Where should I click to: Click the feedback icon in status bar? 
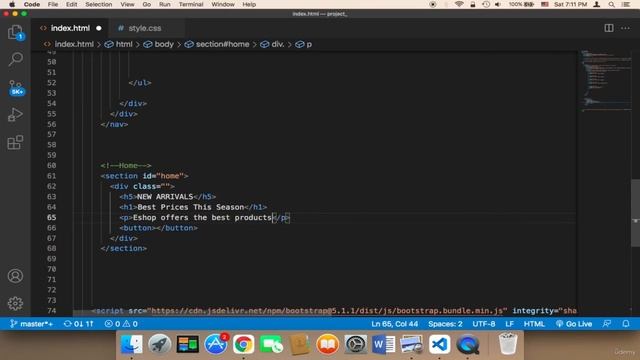click(607, 324)
